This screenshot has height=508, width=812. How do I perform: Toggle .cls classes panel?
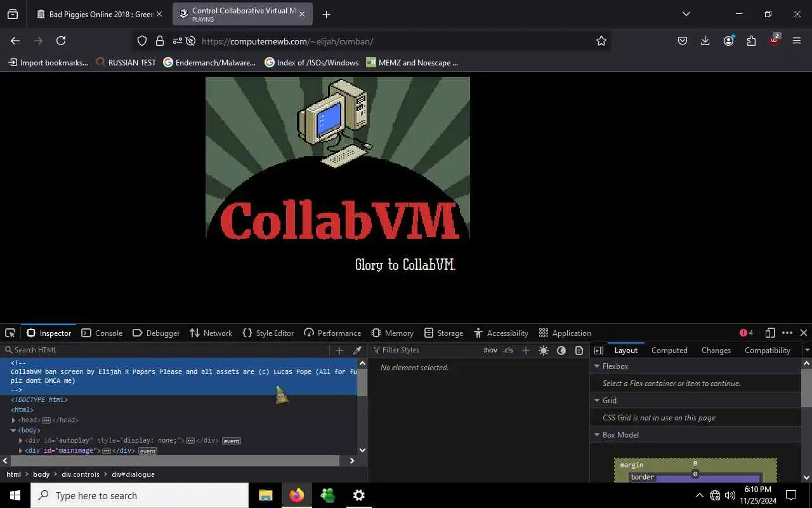(508, 350)
